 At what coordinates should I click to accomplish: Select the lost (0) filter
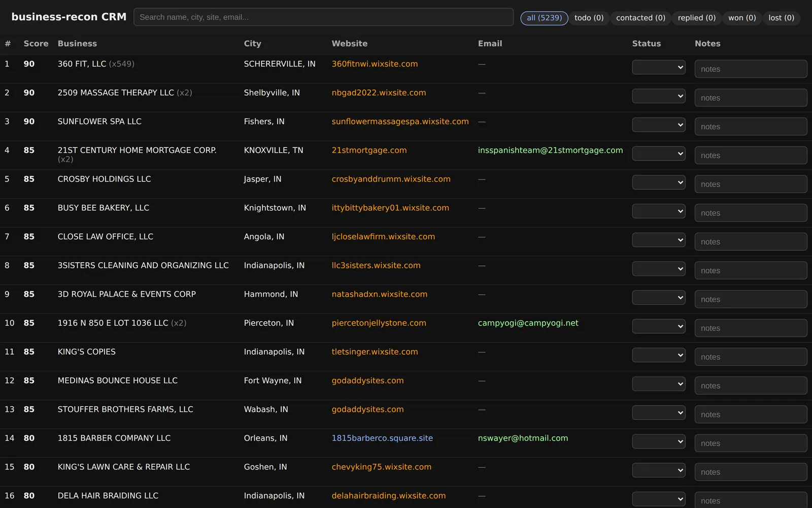pos(781,18)
